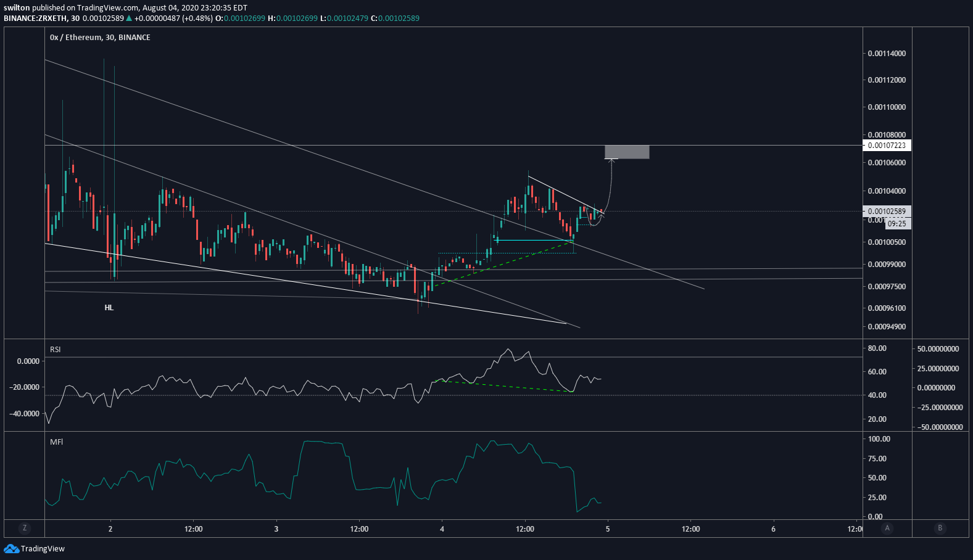The image size is (973, 560).
Task: Click the O: open value in the header
Action: (x=240, y=18)
